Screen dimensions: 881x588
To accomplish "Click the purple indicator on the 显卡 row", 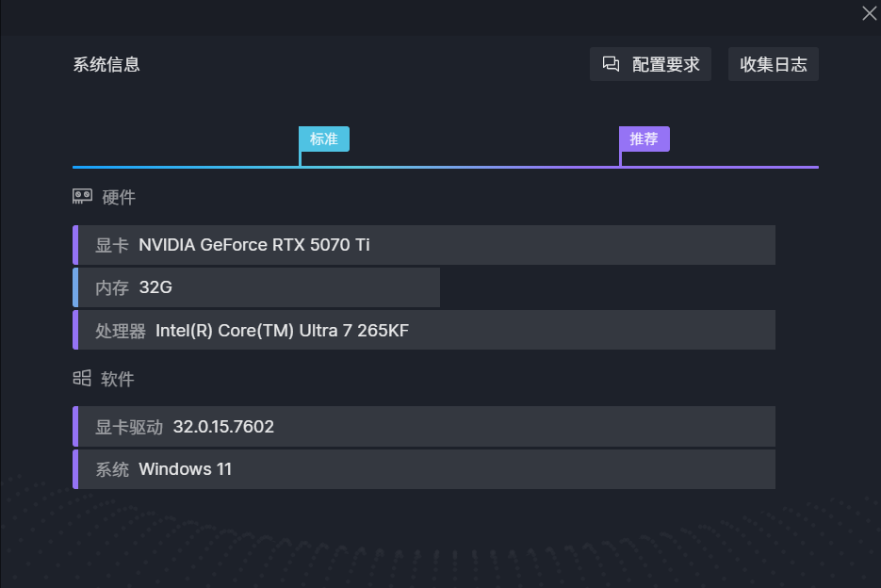I will [x=75, y=245].
